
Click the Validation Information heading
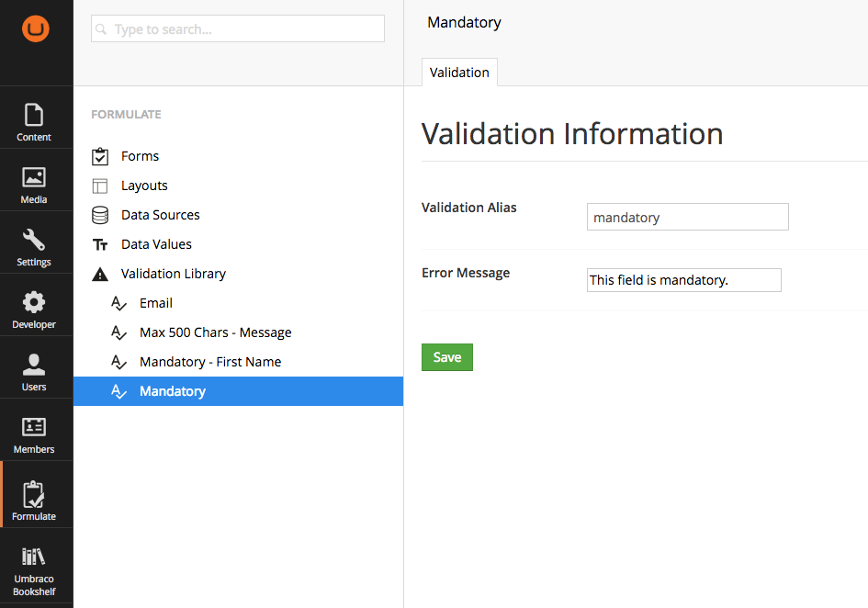pyautogui.click(x=572, y=134)
